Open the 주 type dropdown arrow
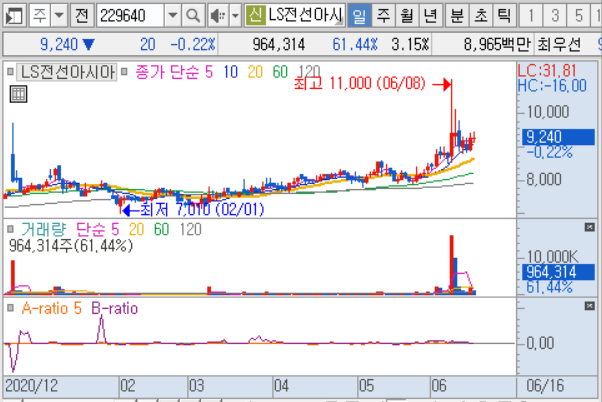The width and height of the screenshot is (602, 402). point(59,16)
